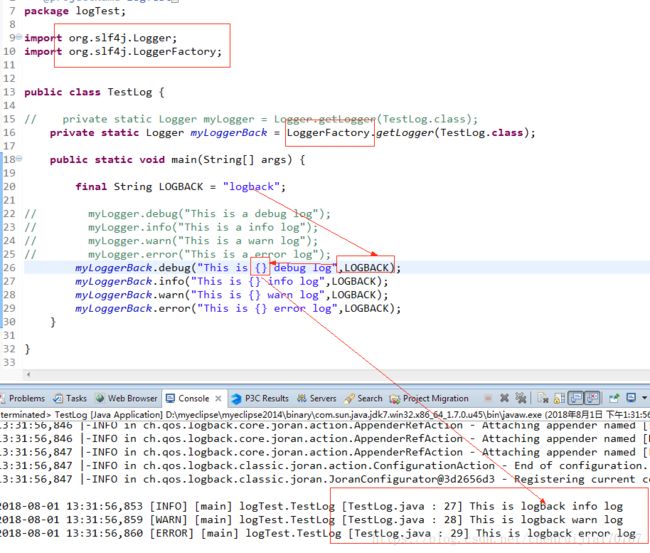The width and height of the screenshot is (650, 553).
Task: Collapse the import block at line 9
Action: click(x=19, y=37)
